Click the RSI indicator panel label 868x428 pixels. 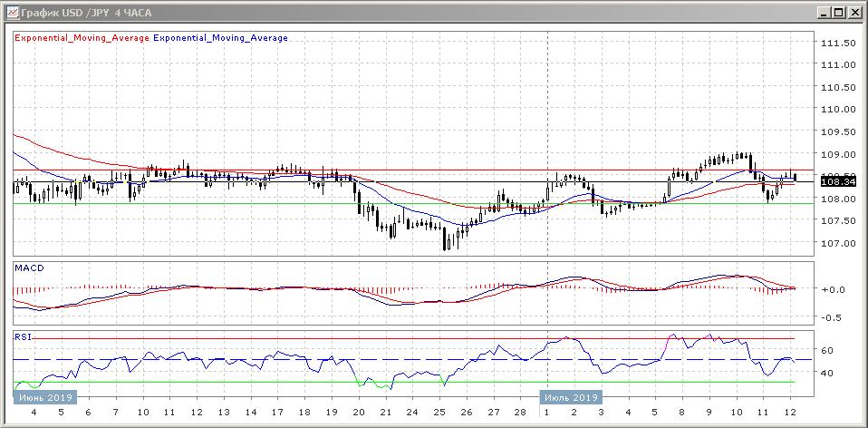coord(22,336)
